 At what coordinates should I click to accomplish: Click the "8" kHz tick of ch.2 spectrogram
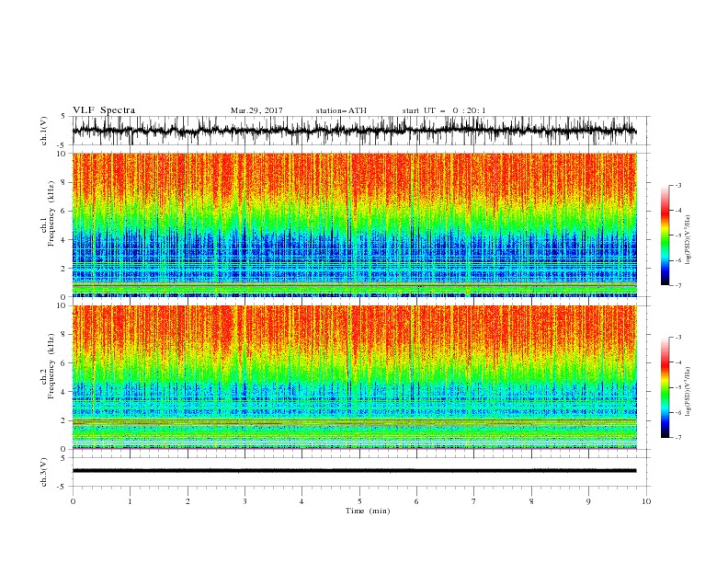point(63,335)
